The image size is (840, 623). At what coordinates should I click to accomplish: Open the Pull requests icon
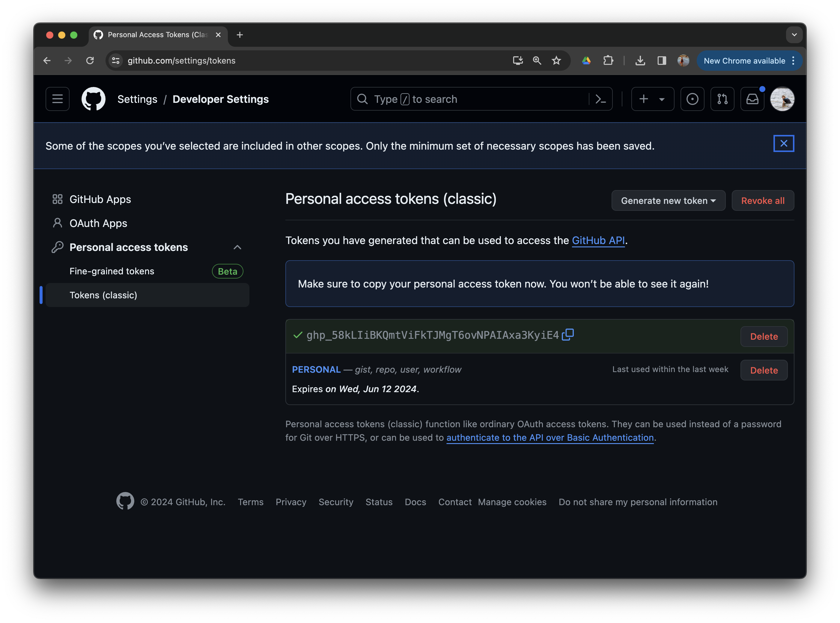722,99
